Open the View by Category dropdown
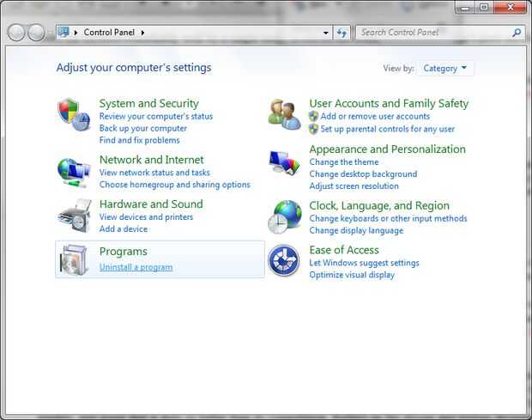The image size is (532, 420). pos(444,68)
